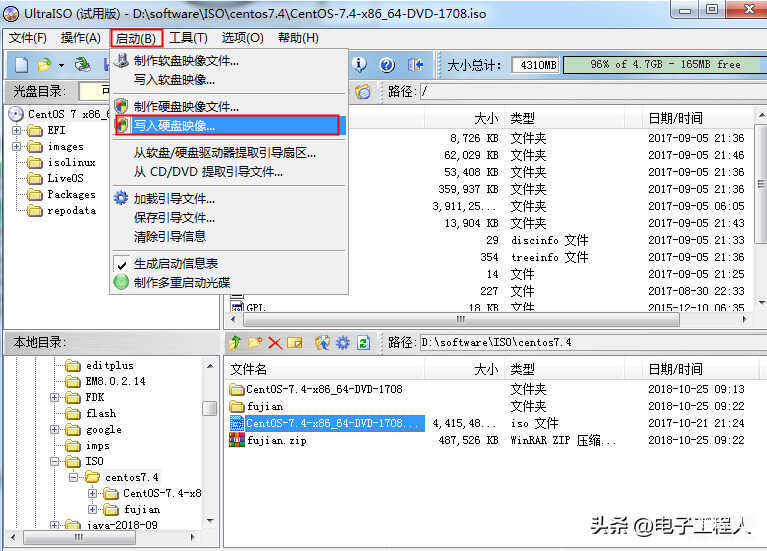Open the 文件(F) menu
767x551 pixels.
click(x=27, y=38)
